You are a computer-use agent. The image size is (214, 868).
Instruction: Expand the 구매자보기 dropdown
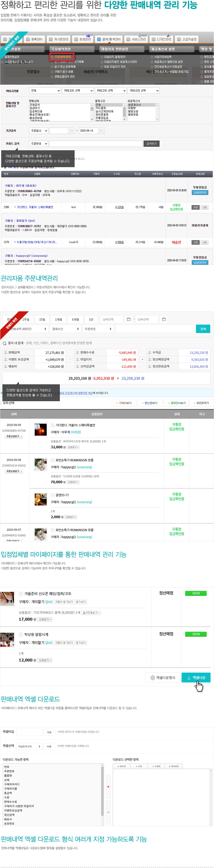(124, 403)
